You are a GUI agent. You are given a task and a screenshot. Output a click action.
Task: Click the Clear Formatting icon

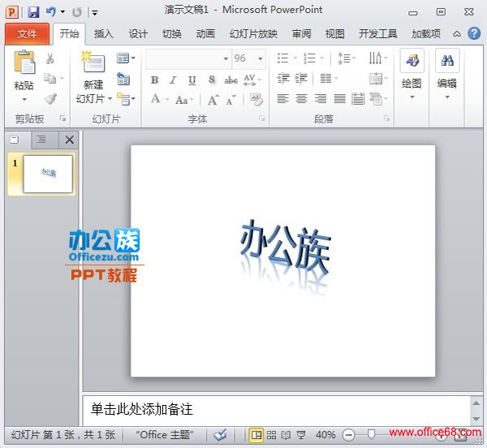(x=256, y=99)
